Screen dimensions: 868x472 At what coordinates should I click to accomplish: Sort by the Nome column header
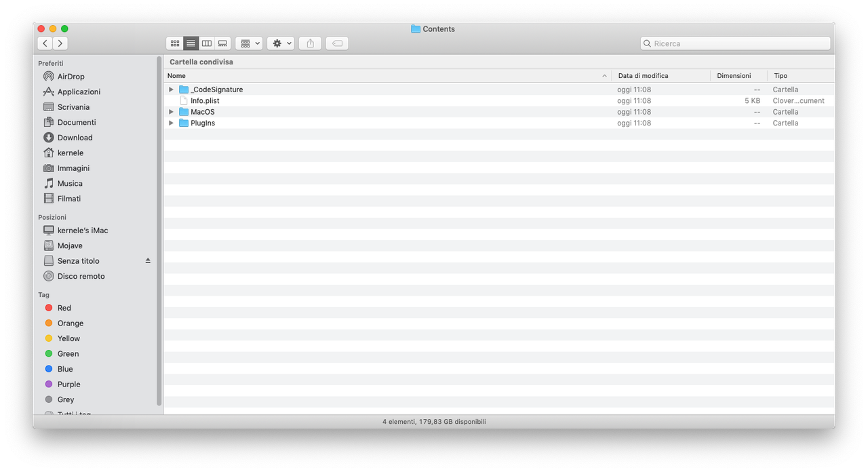click(387, 76)
